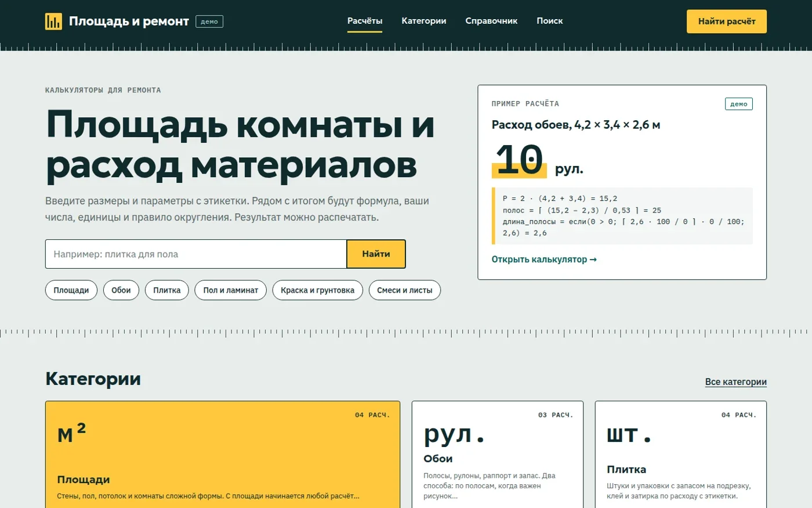This screenshot has width=812, height=508.
Task: Click the демо badge in the header
Action: click(209, 21)
